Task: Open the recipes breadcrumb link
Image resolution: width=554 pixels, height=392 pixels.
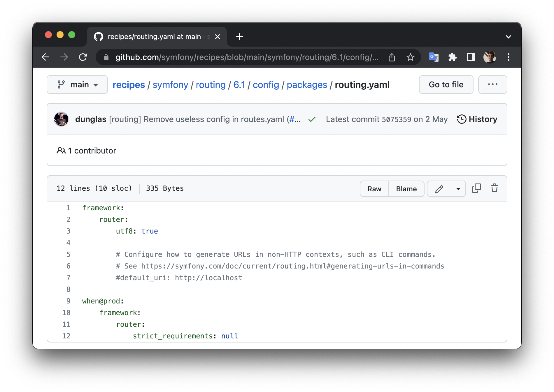Action: tap(129, 85)
